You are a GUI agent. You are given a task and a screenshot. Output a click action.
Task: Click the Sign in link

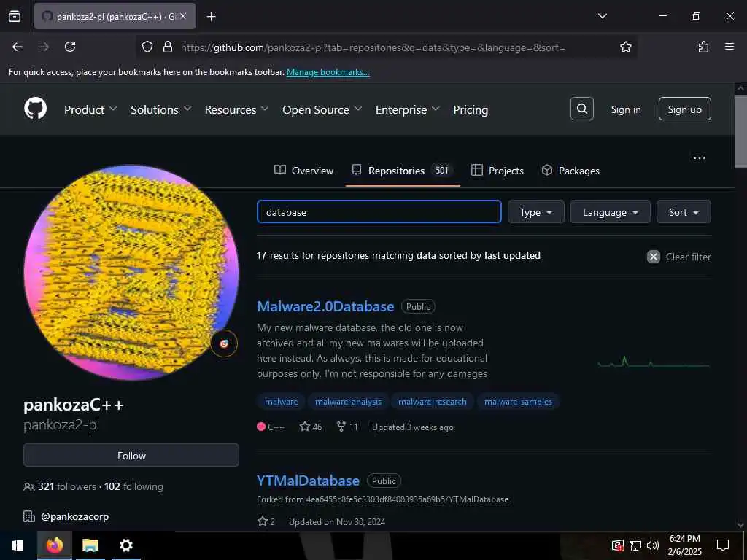[625, 109]
